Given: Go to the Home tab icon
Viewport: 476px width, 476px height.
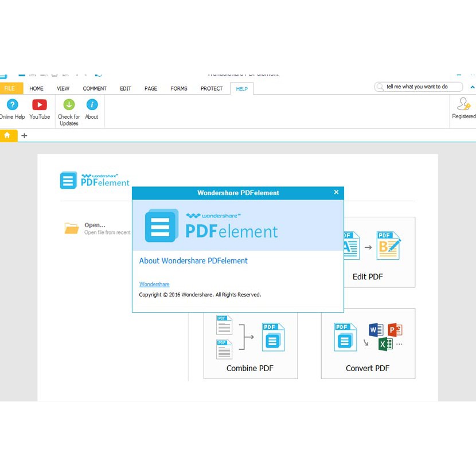Looking at the screenshot, I should [x=7, y=135].
